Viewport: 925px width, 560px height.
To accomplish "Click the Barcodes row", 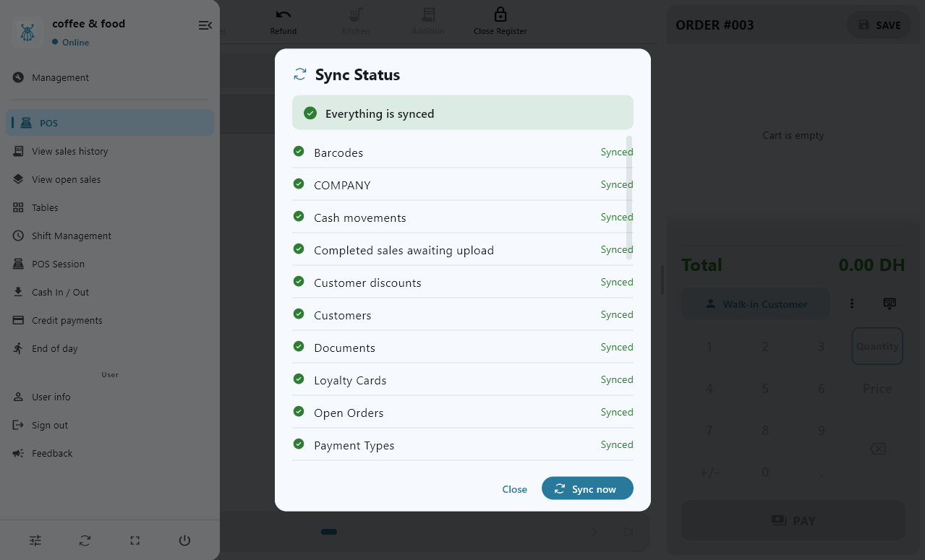I will point(463,152).
